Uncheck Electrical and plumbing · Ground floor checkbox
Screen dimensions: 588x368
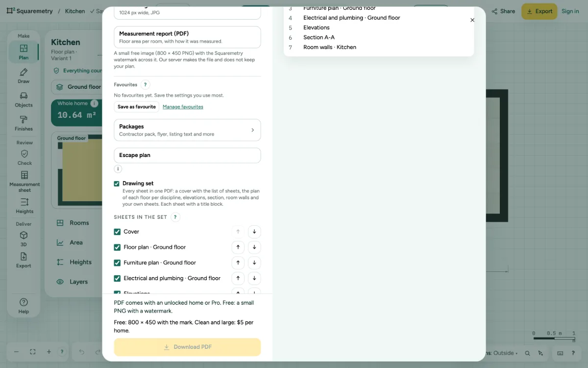117,278
